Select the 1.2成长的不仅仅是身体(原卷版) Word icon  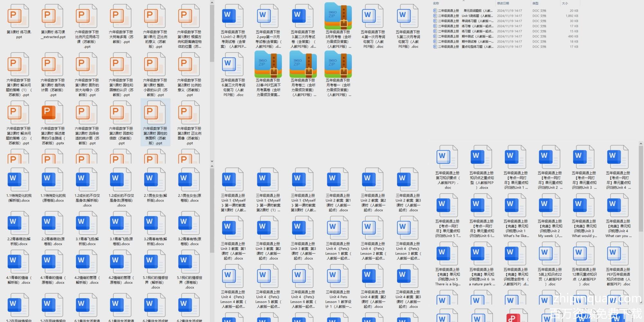[121, 179]
